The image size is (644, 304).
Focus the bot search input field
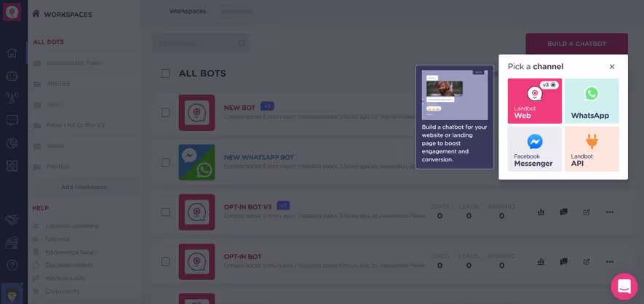pos(200,43)
